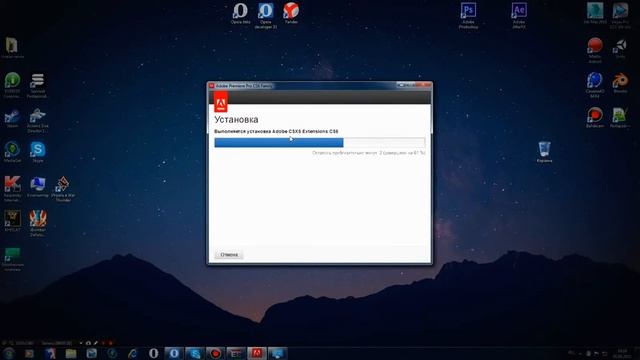Open the Adobe Photoshop desktop shortcut
640x360 pixels.
tap(468, 15)
